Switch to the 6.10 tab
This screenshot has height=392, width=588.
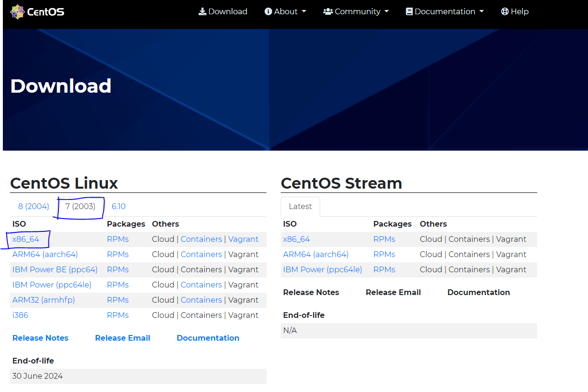click(118, 206)
